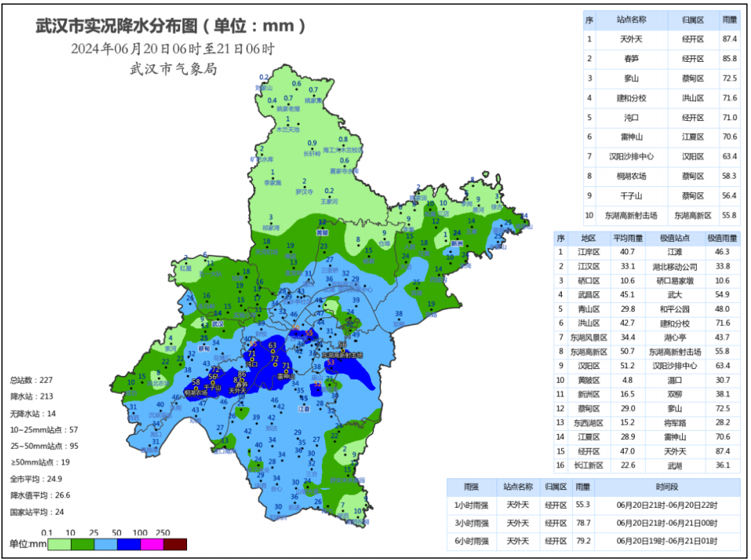Select the 春笋 station row in top table
This screenshot has width=751, height=560.
tap(631, 59)
